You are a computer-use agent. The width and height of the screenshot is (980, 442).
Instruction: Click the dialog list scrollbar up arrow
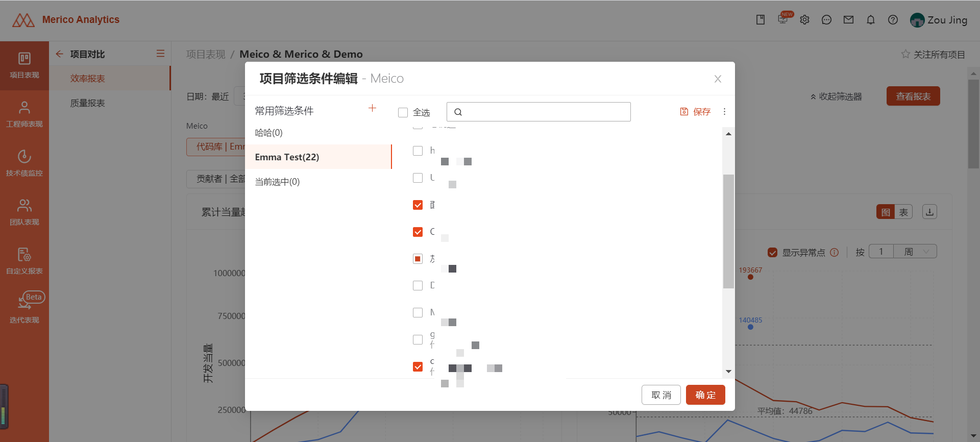pos(728,134)
